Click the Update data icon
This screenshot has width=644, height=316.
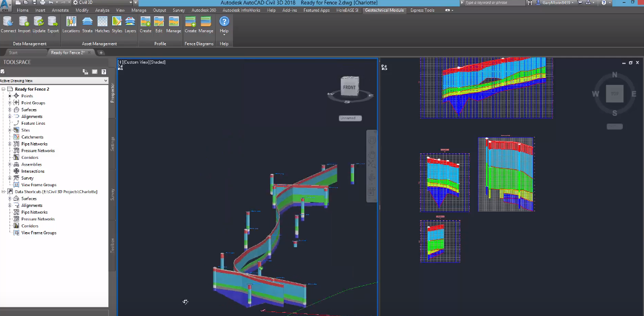[x=39, y=22]
